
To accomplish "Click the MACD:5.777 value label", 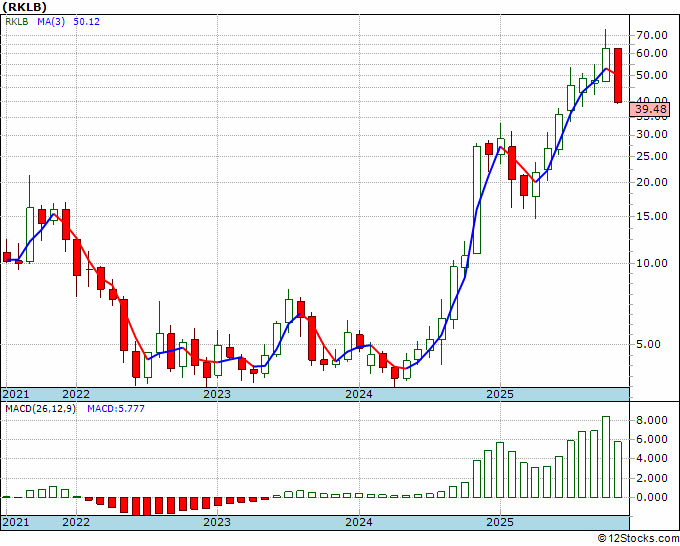I will 116,409.
